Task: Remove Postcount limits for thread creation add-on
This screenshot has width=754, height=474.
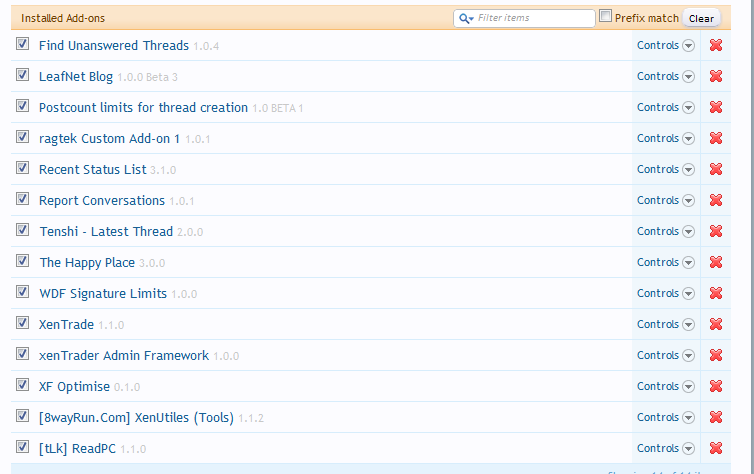Action: (716, 107)
